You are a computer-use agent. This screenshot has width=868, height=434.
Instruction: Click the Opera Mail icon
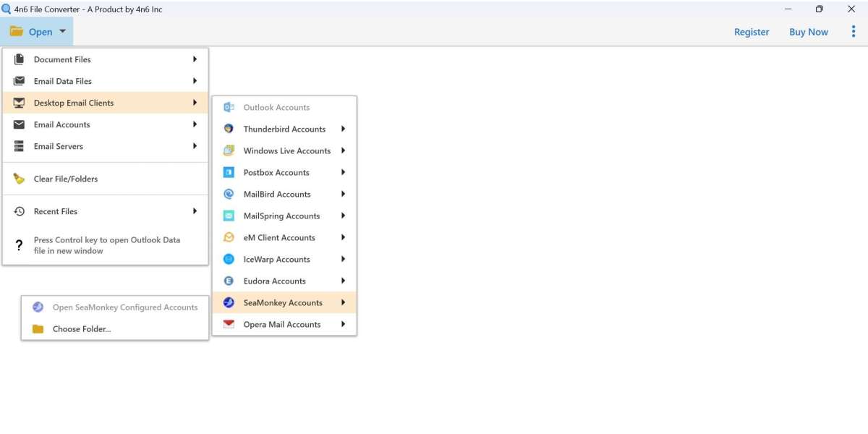pyautogui.click(x=229, y=324)
